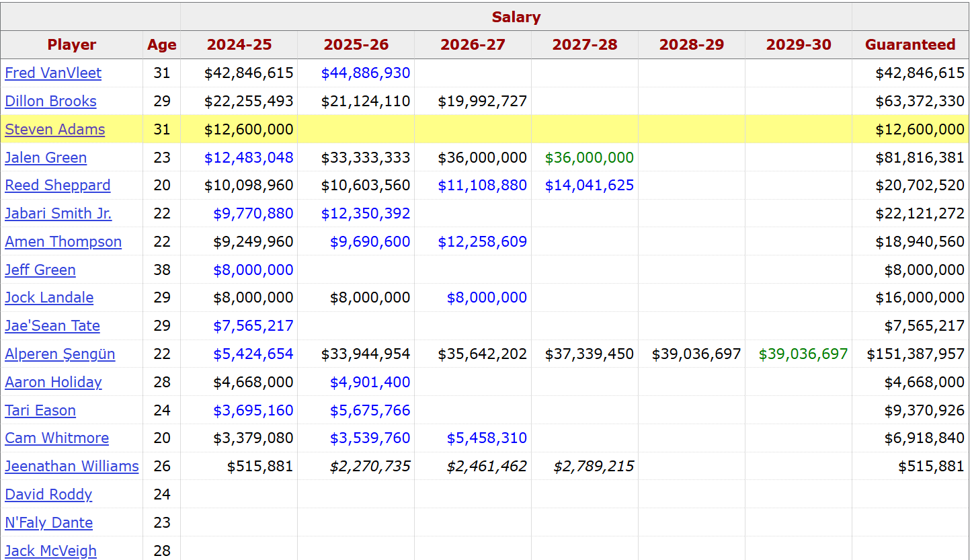Visit Jock Landale's profile link

click(x=49, y=297)
